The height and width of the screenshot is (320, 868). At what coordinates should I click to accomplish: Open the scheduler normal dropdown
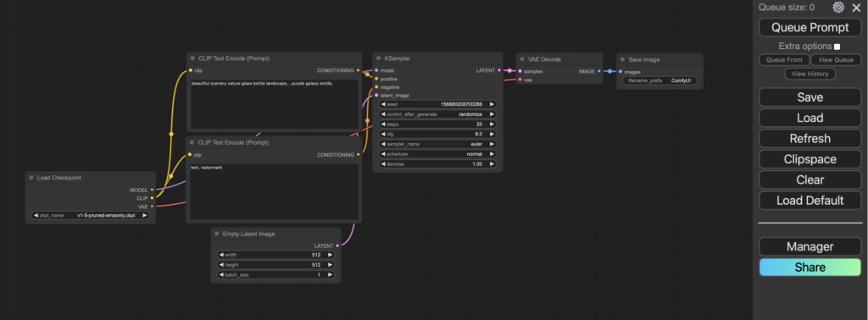pos(437,153)
